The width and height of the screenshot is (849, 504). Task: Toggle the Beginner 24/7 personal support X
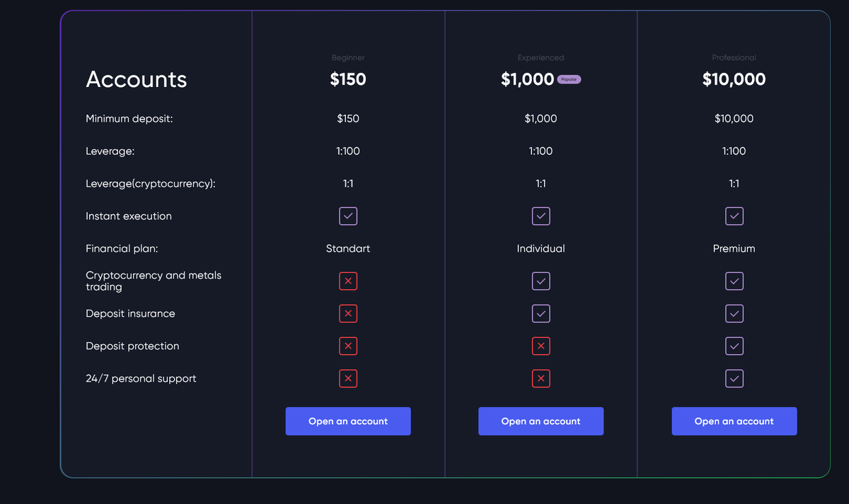click(x=348, y=378)
